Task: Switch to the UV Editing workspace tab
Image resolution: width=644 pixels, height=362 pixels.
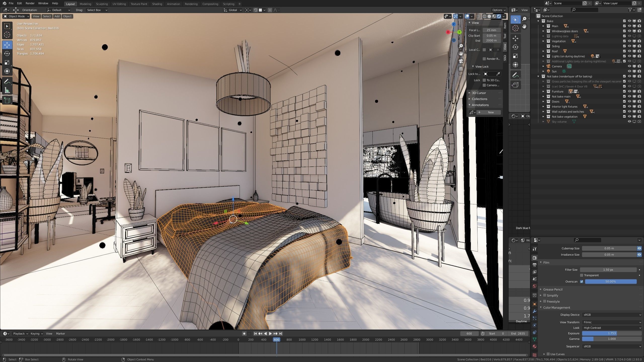Action: coord(119,4)
